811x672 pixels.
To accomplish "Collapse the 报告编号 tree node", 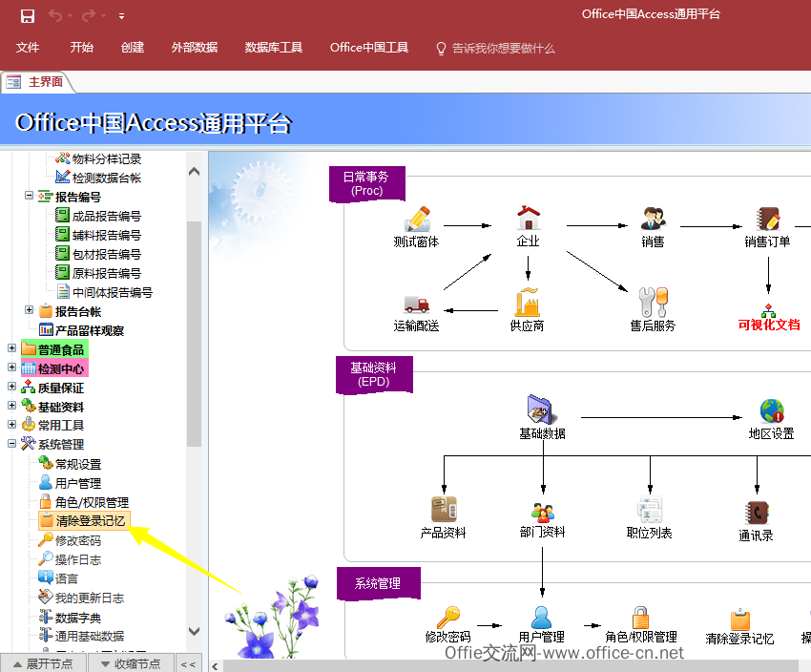I will click(x=29, y=196).
